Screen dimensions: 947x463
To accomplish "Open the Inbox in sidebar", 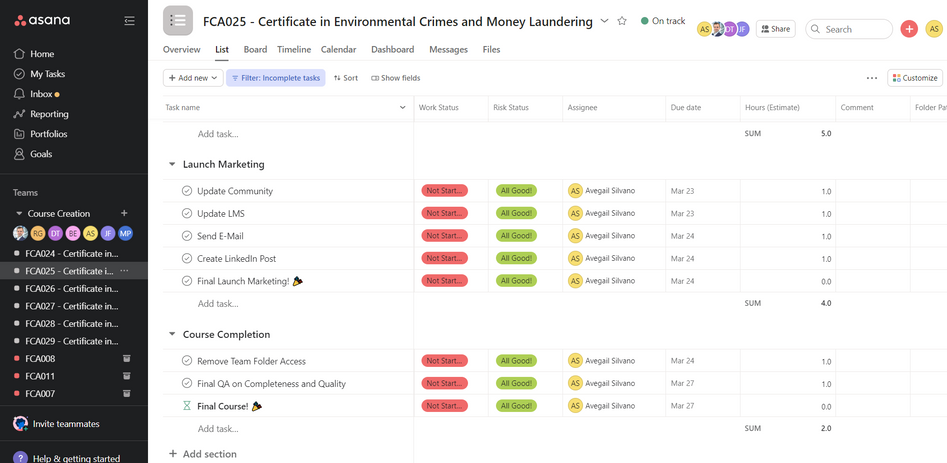I will [41, 94].
